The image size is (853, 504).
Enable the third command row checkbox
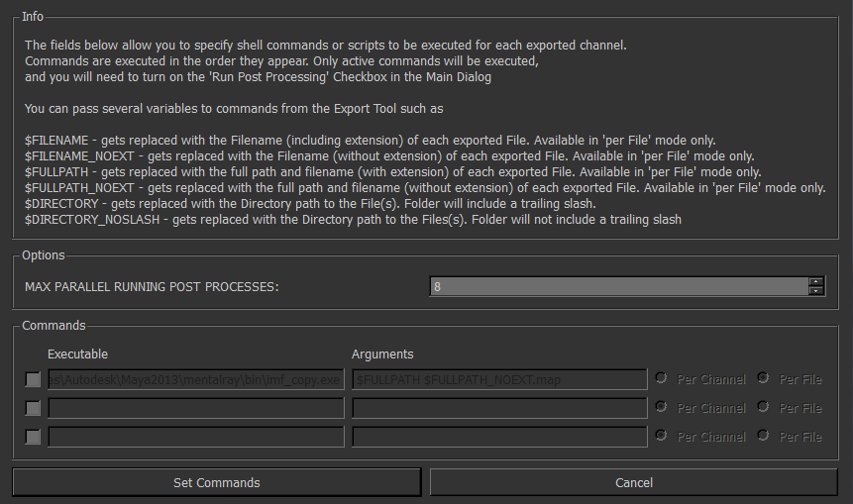tap(34, 437)
